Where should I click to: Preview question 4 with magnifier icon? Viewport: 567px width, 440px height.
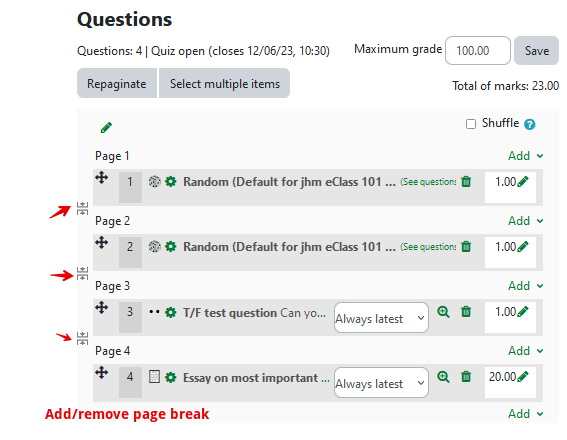pyautogui.click(x=443, y=377)
